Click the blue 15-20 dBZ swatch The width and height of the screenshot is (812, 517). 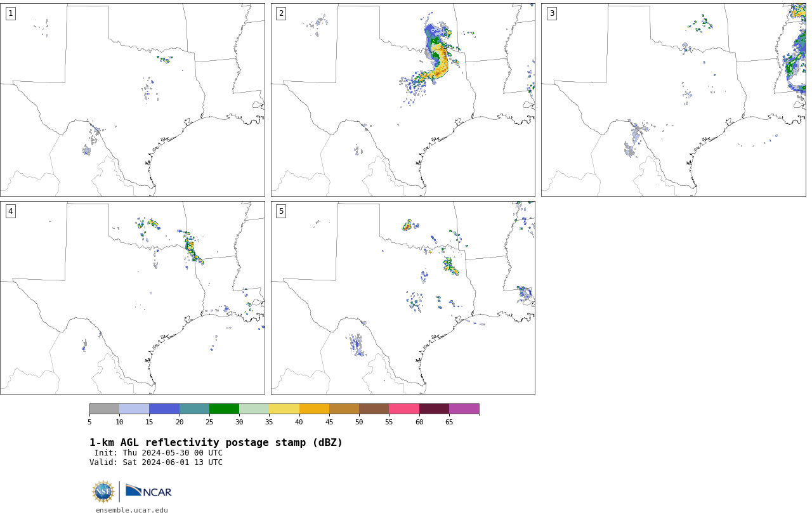[164, 409]
